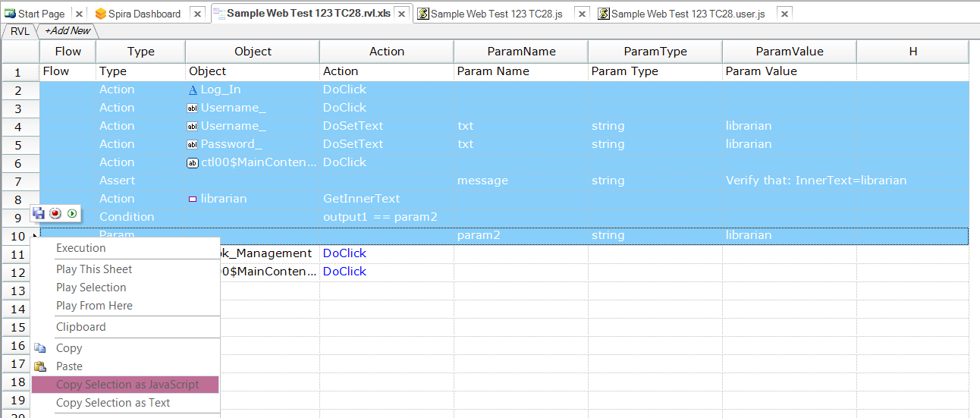Open the Start Page tab

(41, 14)
